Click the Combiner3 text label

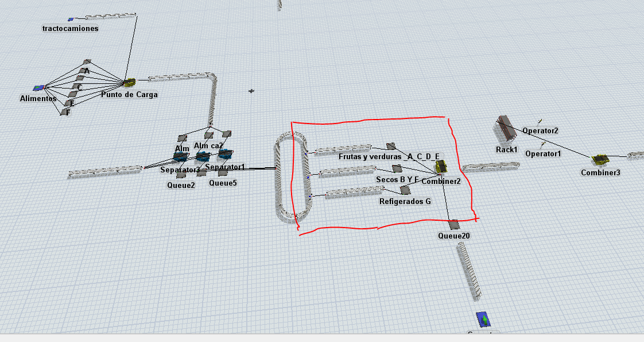[600, 172]
